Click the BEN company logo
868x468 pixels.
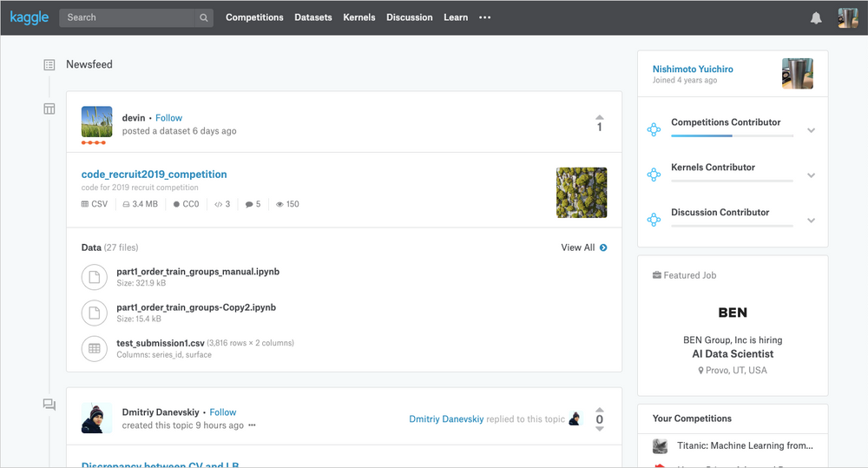point(733,313)
